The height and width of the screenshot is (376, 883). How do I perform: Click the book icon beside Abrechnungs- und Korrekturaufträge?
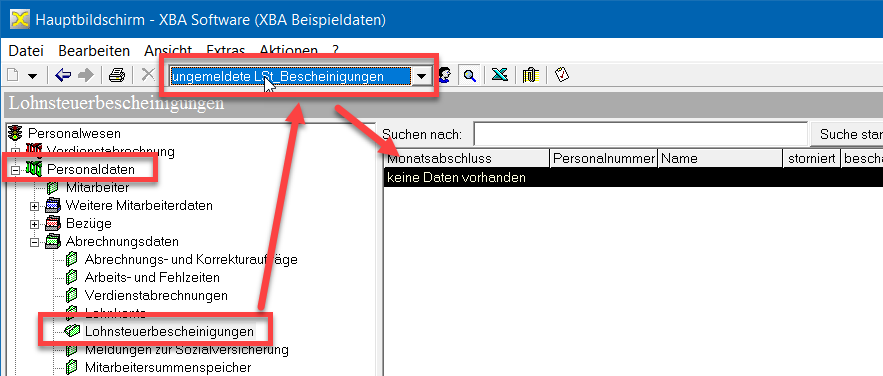point(72,259)
